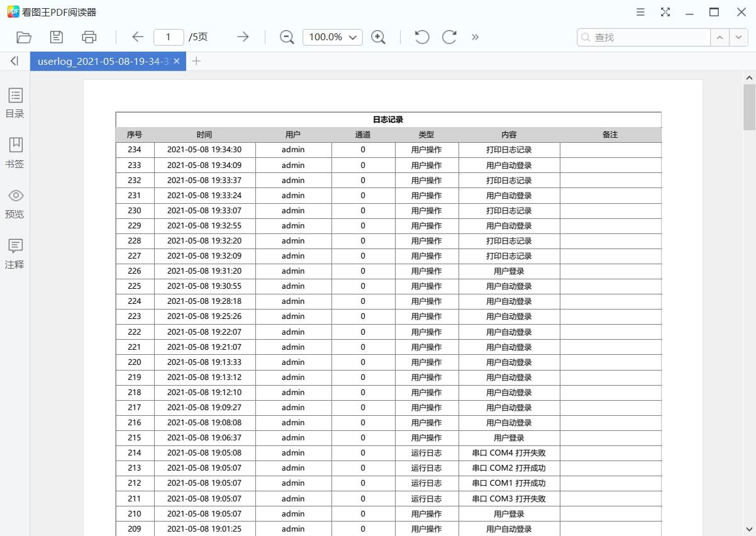Rotate the page clockwise

pyautogui.click(x=449, y=37)
